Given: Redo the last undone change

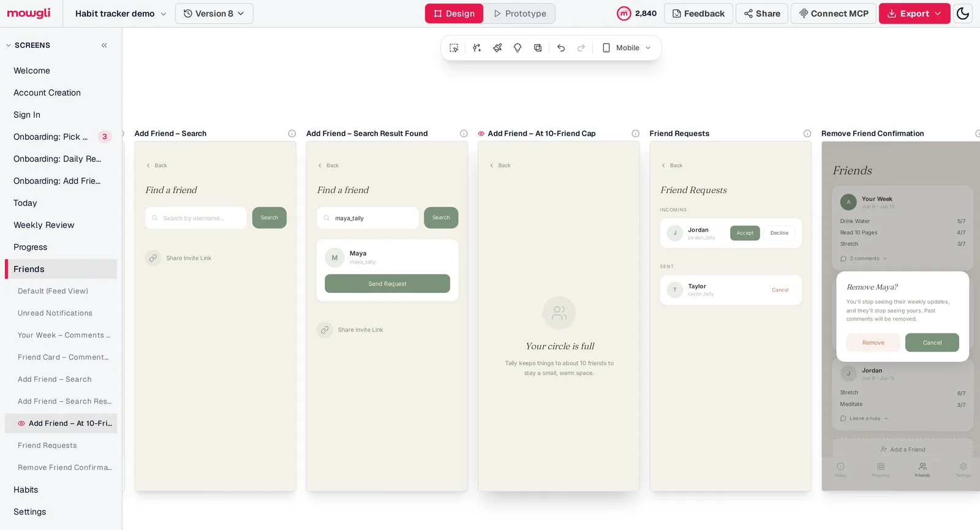Looking at the screenshot, I should click(581, 48).
